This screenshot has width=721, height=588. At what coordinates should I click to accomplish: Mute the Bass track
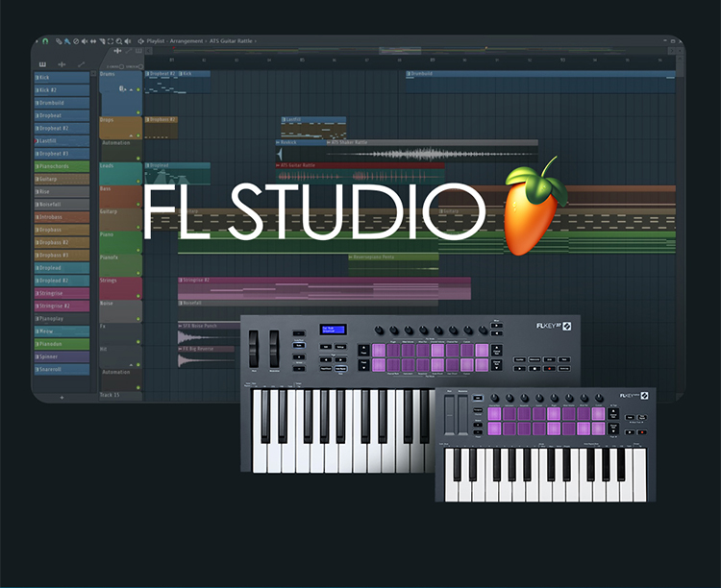pos(137,204)
